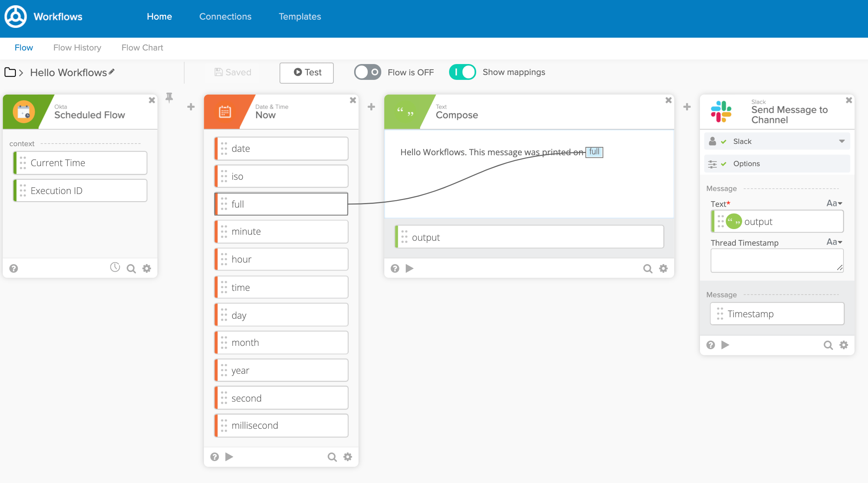
Task: Expand the Slack connection dropdown
Action: 842,141
